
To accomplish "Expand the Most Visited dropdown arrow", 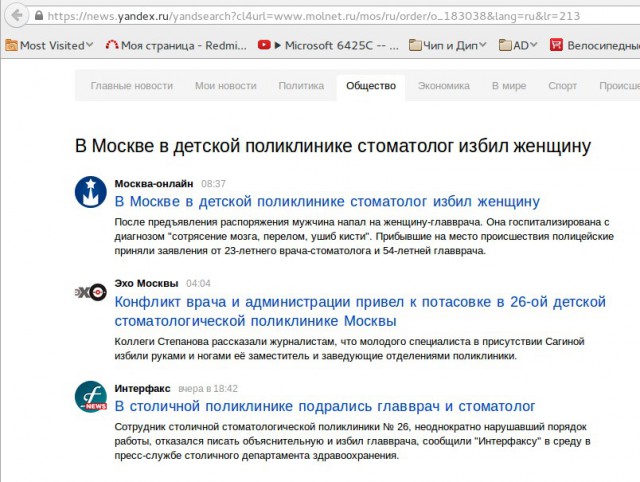I will click(90, 44).
